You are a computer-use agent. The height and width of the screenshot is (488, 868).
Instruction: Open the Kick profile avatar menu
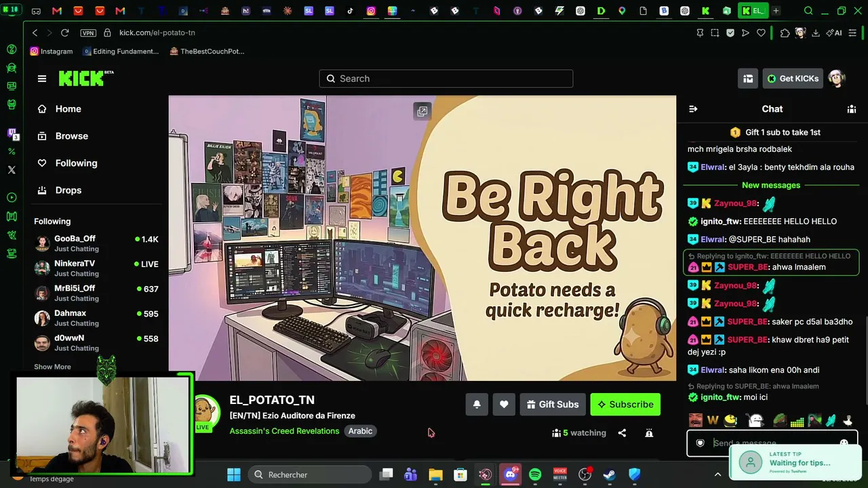837,79
